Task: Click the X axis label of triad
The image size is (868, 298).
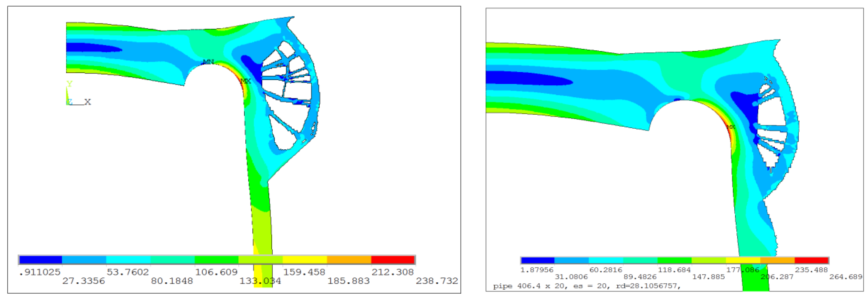Action: [x=88, y=102]
